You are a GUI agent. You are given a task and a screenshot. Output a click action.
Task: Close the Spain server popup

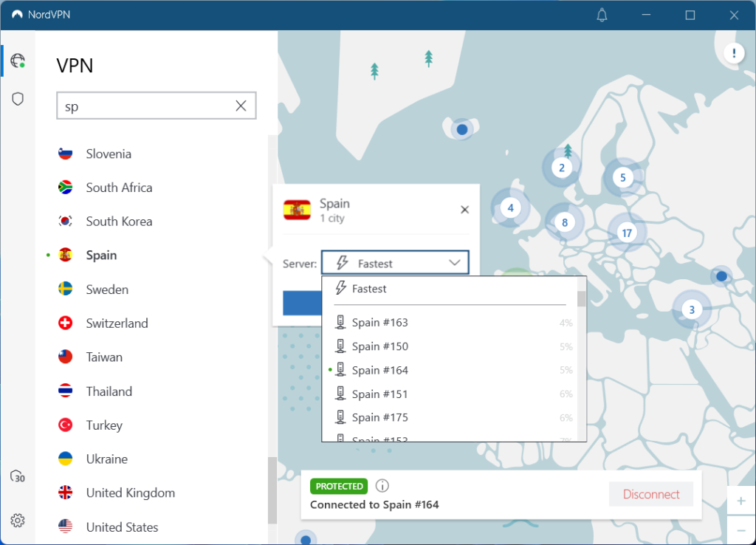point(464,209)
